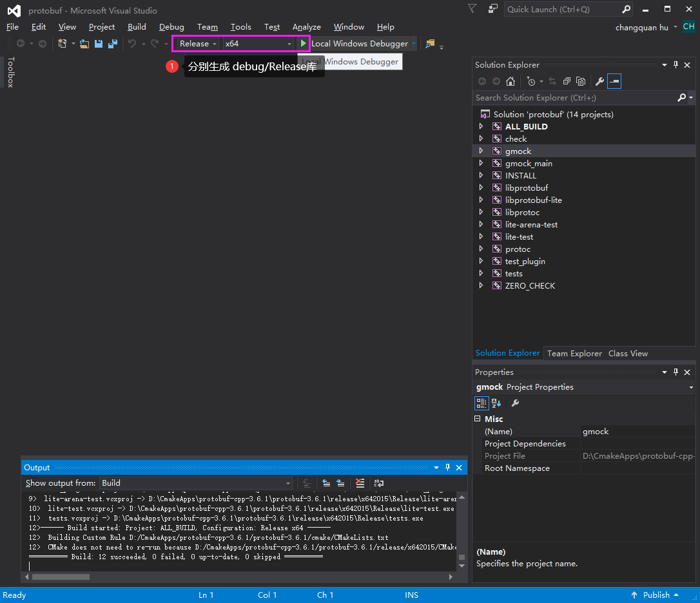The height and width of the screenshot is (603, 700).
Task: Open the Output window position dropdown
Action: coord(436,467)
